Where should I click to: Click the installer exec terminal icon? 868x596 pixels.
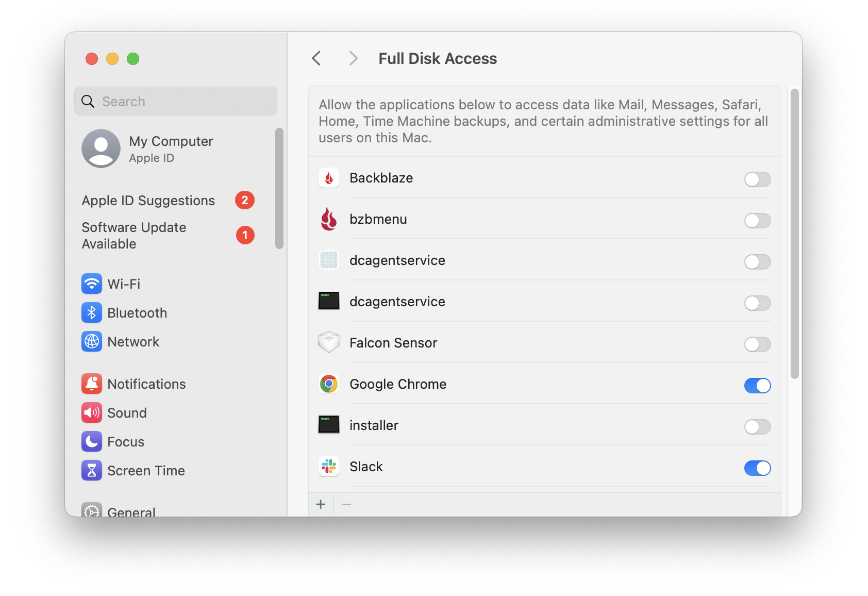tap(329, 424)
